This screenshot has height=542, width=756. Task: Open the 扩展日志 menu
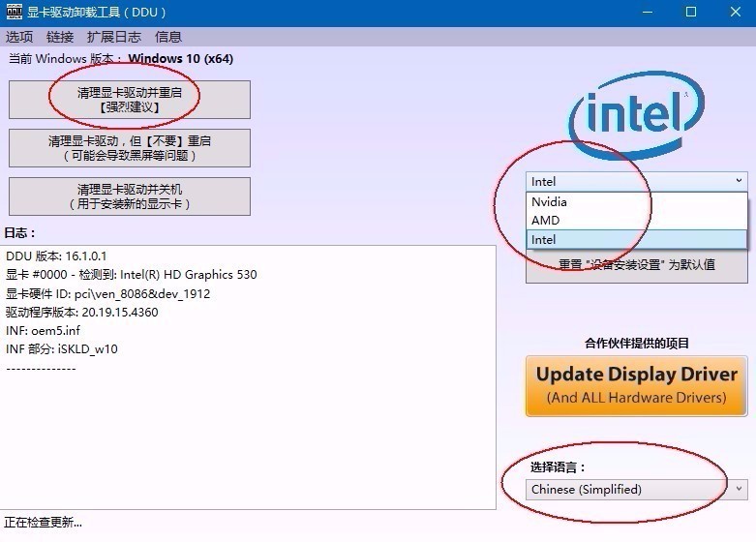(x=114, y=37)
